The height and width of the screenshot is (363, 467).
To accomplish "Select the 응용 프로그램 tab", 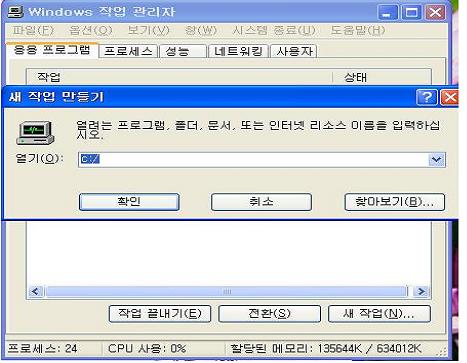I will (52, 50).
